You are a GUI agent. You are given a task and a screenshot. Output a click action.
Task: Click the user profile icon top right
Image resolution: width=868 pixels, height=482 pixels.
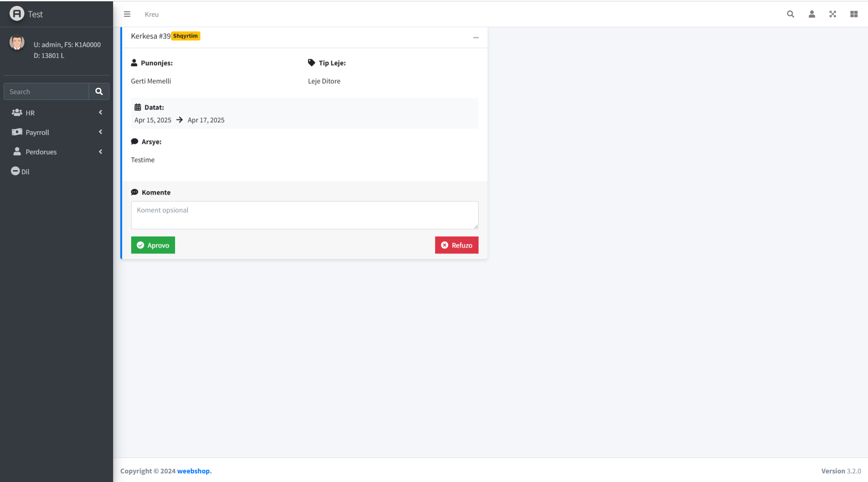pyautogui.click(x=811, y=14)
